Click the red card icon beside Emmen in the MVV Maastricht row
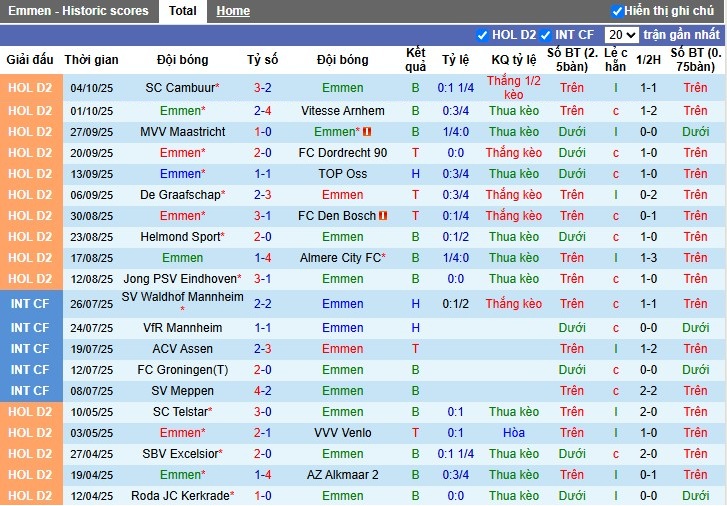 (x=367, y=132)
